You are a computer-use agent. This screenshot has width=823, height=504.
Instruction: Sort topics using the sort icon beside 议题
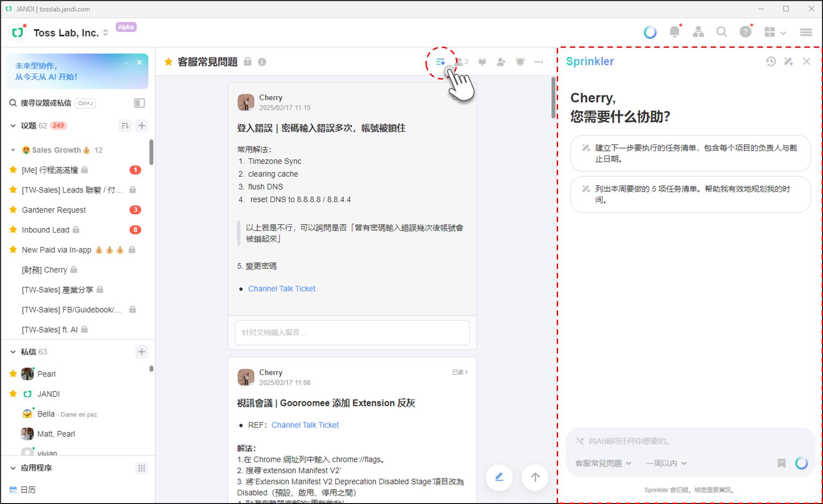point(125,126)
